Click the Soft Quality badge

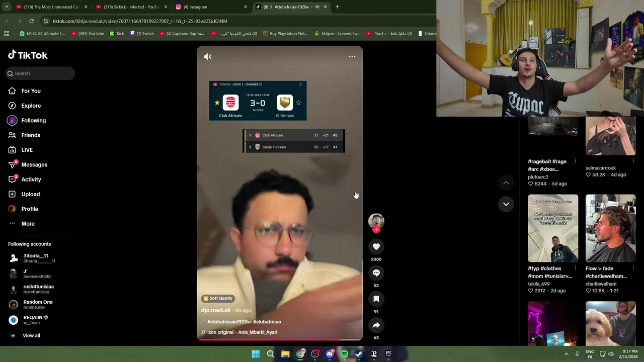pyautogui.click(x=218, y=298)
